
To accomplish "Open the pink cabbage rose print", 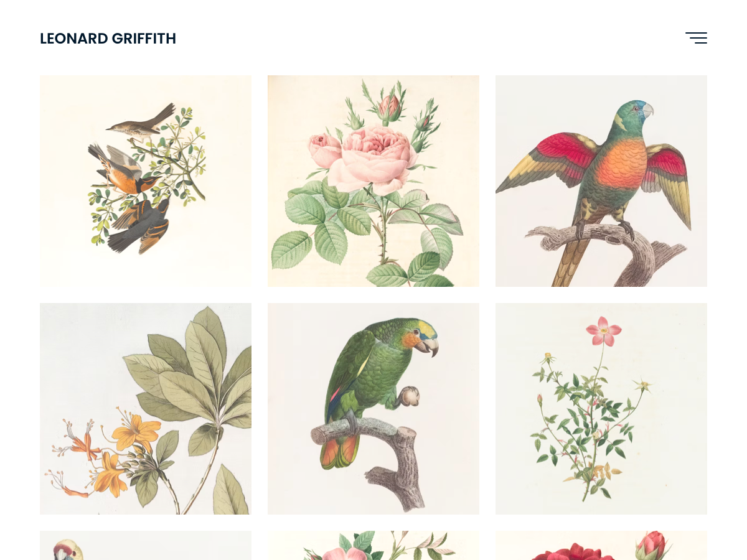I will coord(374,181).
